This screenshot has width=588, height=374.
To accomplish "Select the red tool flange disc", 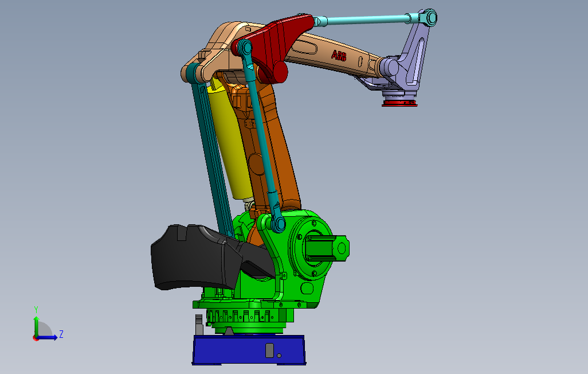I will pos(400,103).
